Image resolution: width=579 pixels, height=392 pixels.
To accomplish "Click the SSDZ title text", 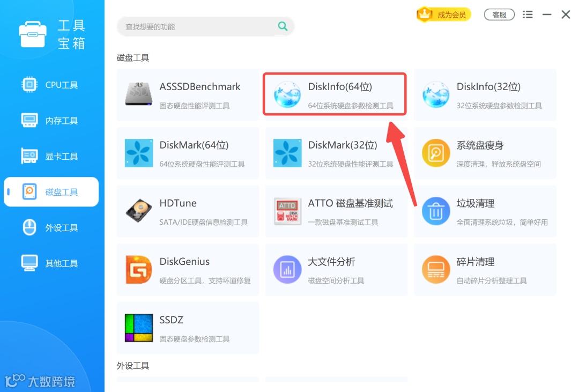I will pyautogui.click(x=172, y=320).
